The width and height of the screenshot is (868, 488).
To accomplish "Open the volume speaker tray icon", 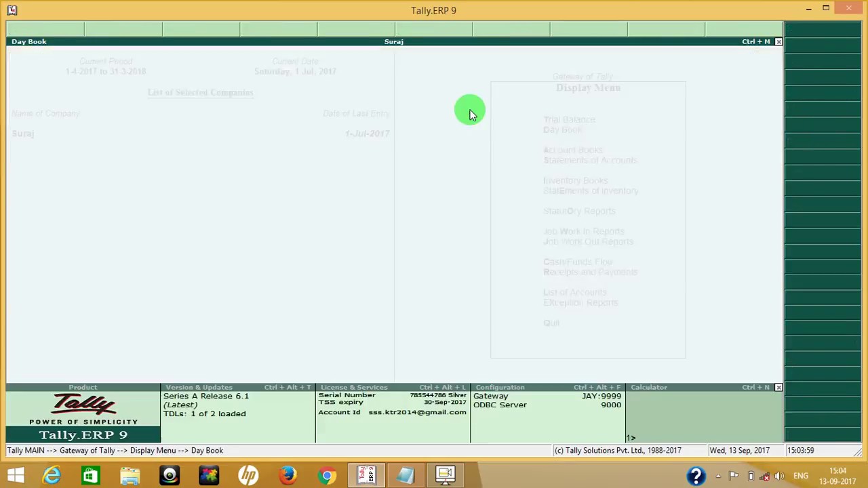I will pos(779,476).
